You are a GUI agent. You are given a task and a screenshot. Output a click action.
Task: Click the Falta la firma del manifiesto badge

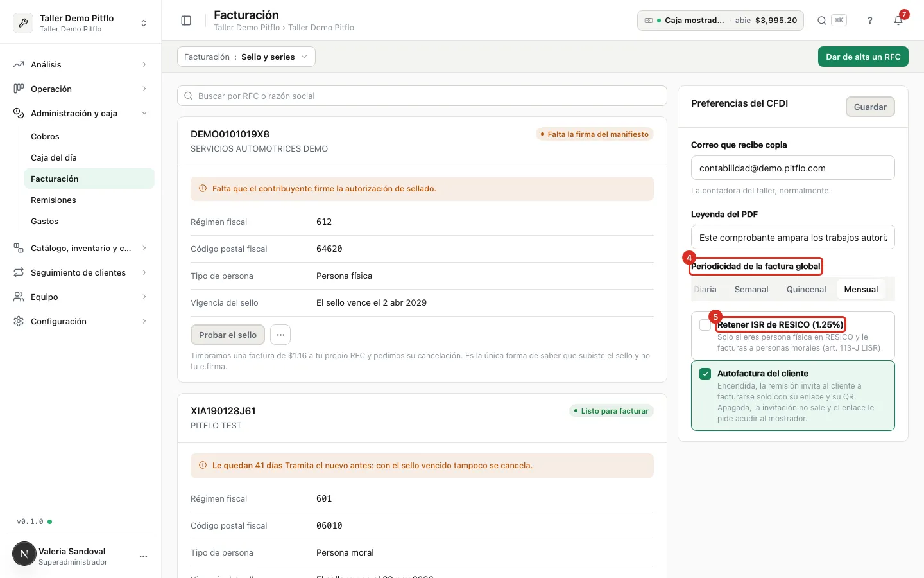pos(595,134)
